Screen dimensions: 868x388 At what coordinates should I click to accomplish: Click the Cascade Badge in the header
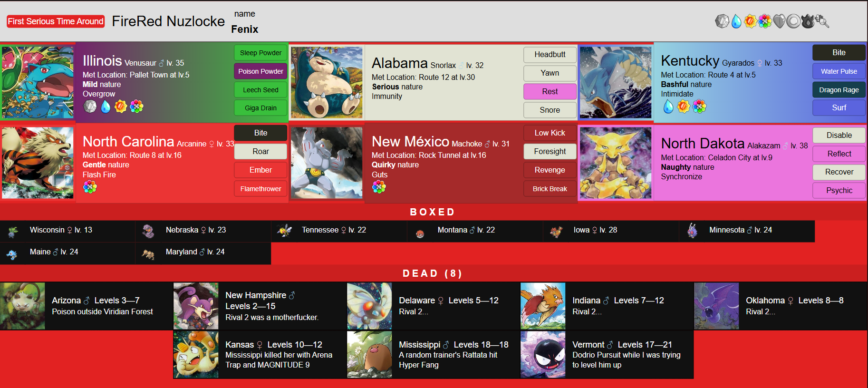(736, 21)
